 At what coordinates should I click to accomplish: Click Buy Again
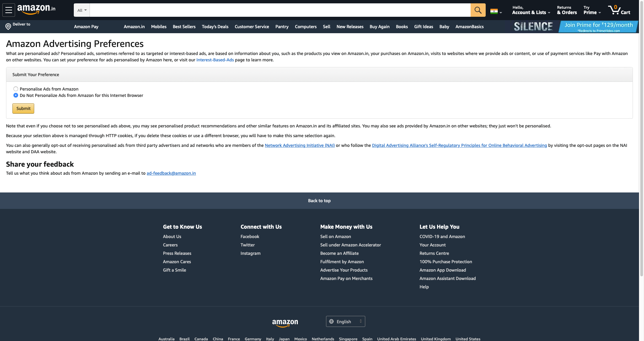(380, 26)
